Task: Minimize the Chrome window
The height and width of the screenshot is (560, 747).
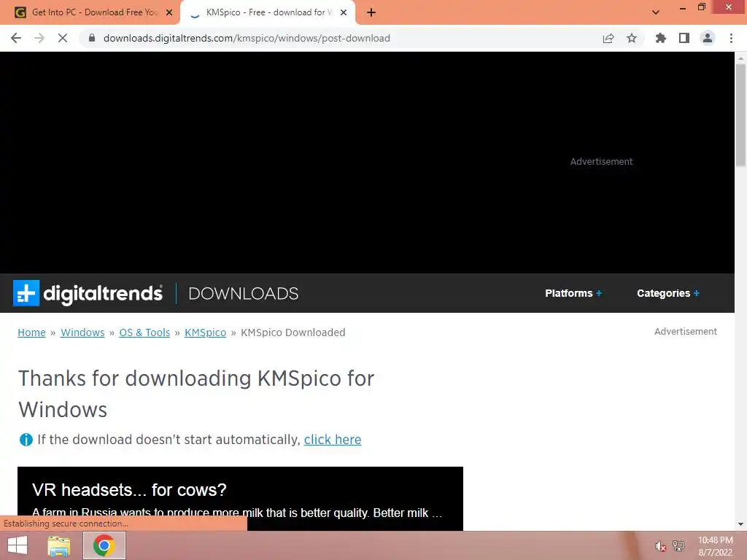Action: (x=683, y=7)
